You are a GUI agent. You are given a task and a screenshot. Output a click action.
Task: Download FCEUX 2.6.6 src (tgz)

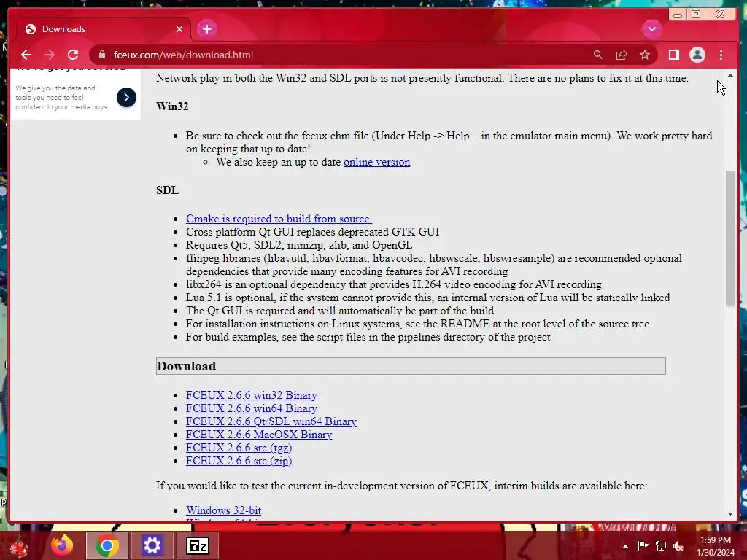pos(239,448)
